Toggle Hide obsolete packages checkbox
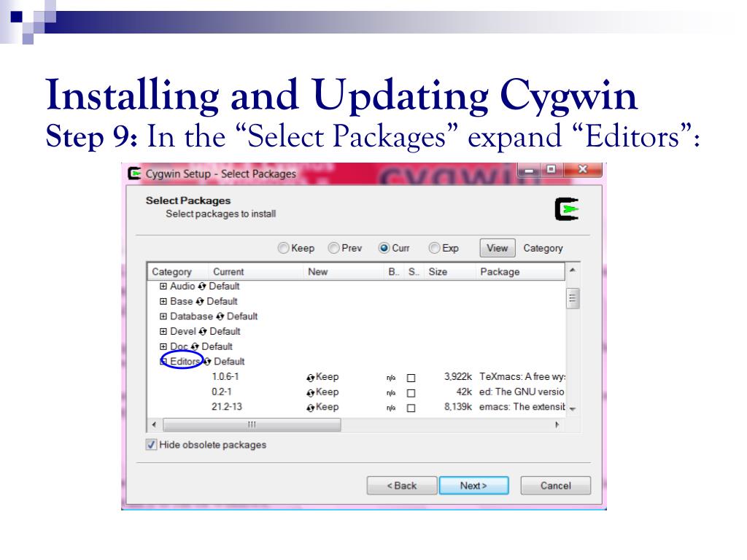747x560 pixels. 151,445
